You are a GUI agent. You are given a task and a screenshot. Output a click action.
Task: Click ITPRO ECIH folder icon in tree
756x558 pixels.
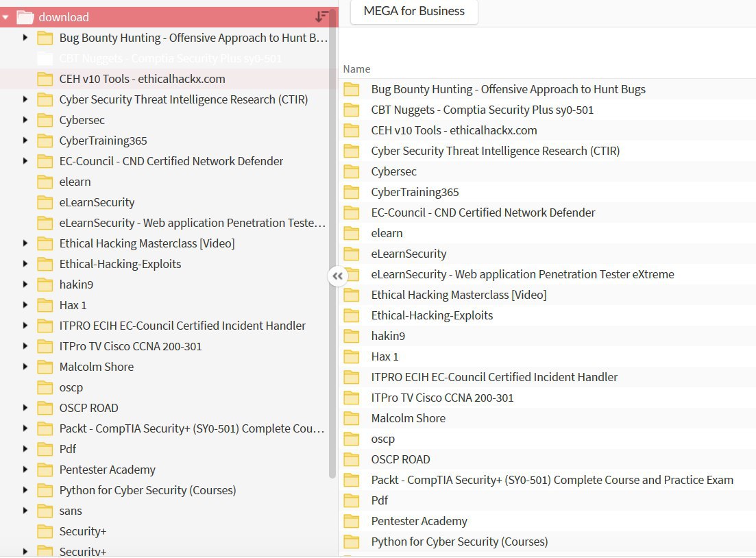tap(45, 326)
